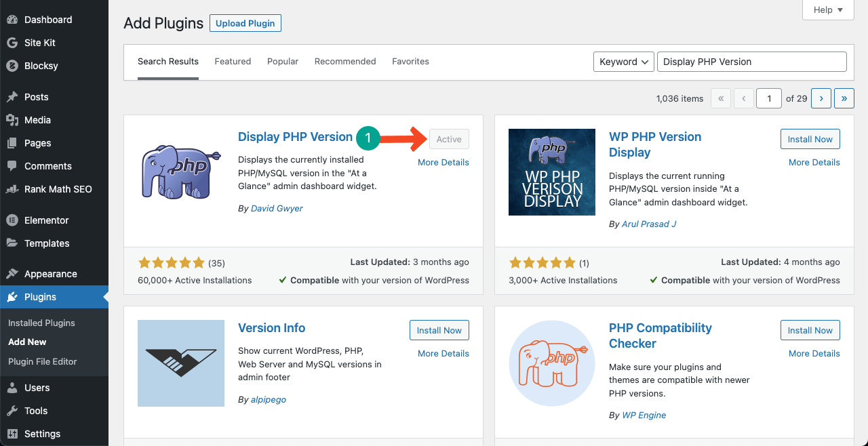Expand the Help dropdown tab
The height and width of the screenshot is (446, 868).
tap(828, 10)
